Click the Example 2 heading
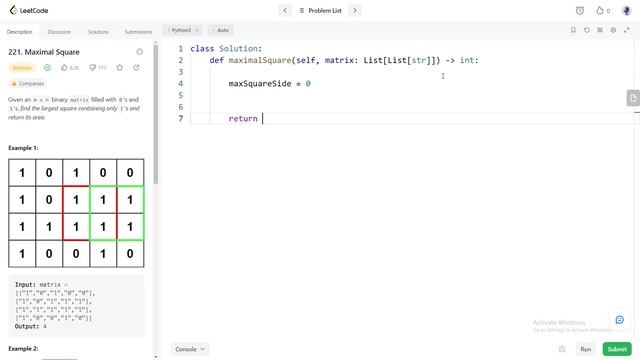Image resolution: width=640 pixels, height=360 pixels. [23, 349]
